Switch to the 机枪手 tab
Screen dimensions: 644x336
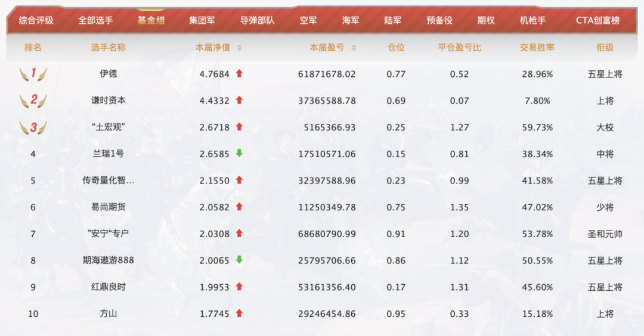tap(532, 20)
